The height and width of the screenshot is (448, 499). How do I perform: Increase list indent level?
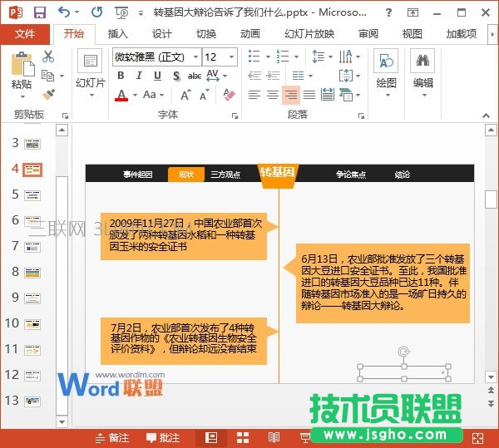(x=273, y=76)
